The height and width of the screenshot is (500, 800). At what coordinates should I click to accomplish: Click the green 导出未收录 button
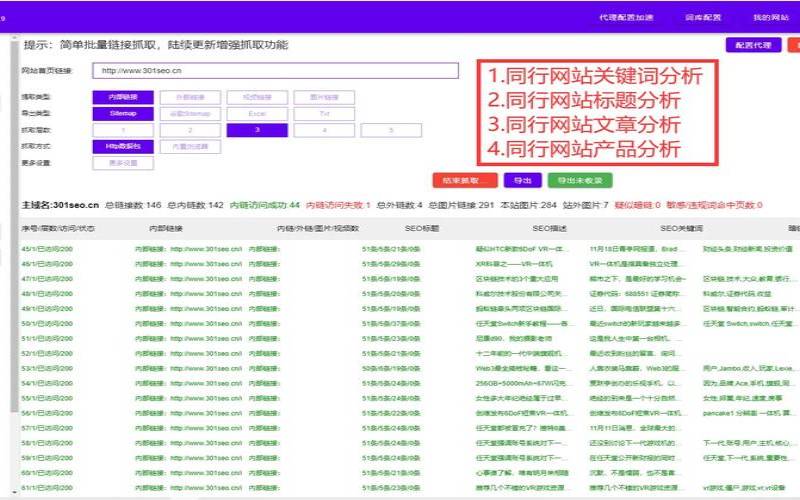point(580,180)
